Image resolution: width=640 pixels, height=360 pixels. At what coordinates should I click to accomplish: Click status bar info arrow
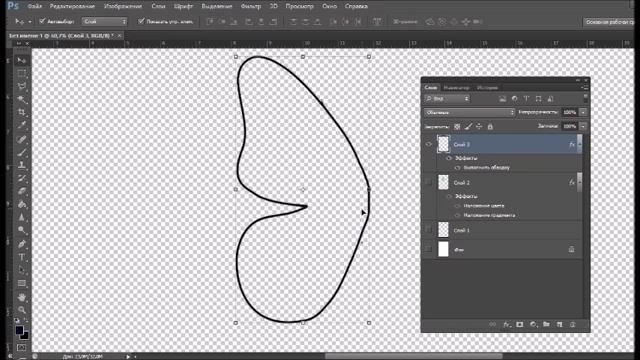click(128, 357)
